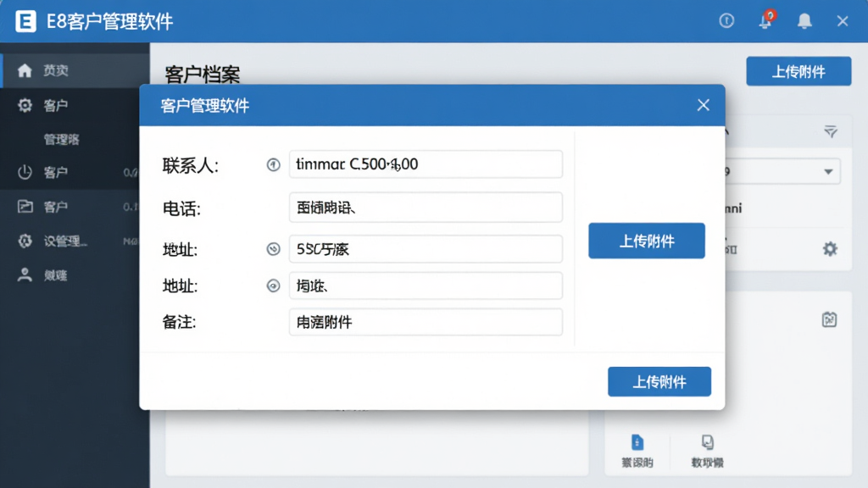The height and width of the screenshot is (488, 868).
Task: Click 上传附件 button right of the dialog fields
Action: [647, 241]
